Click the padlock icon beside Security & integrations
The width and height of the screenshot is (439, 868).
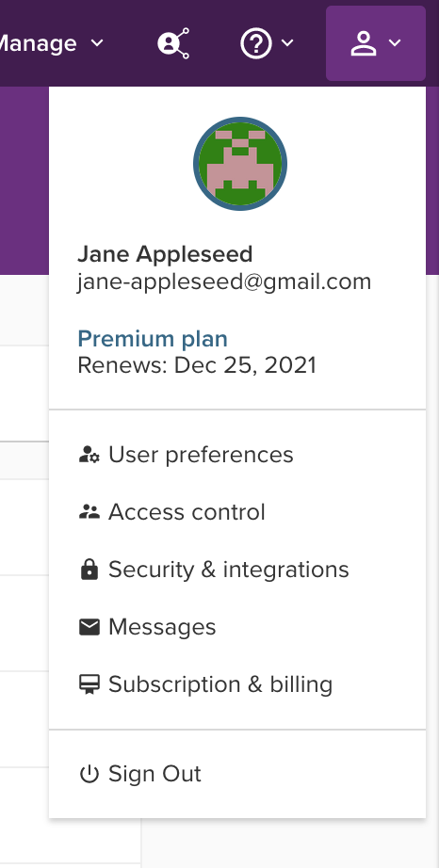(x=89, y=569)
